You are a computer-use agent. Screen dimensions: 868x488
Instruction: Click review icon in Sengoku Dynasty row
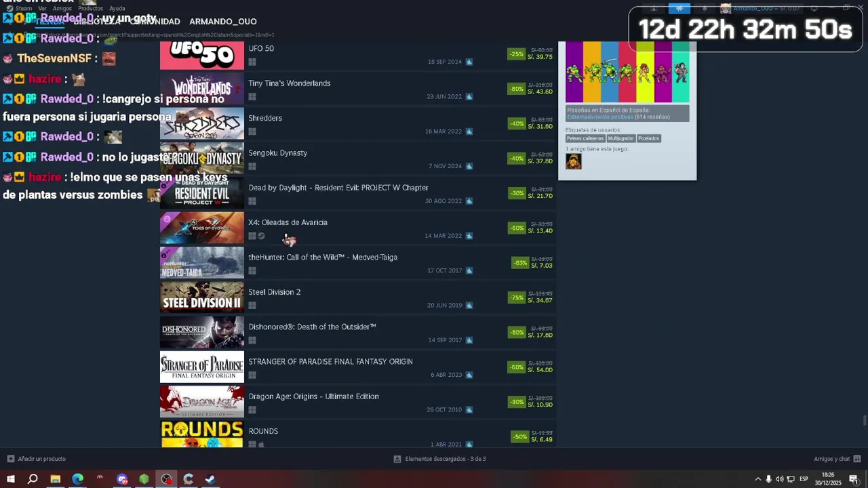tap(469, 166)
